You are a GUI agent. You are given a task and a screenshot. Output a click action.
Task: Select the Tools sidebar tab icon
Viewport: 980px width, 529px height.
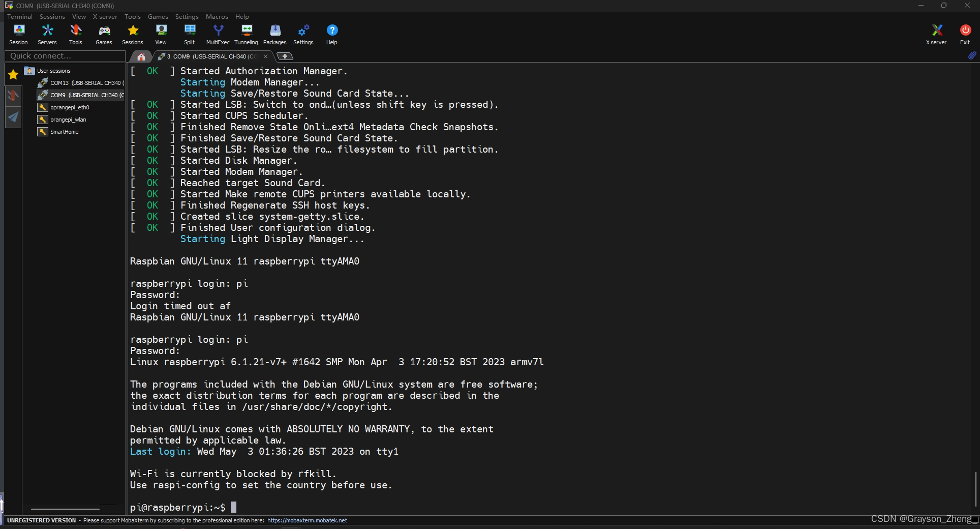pos(13,96)
